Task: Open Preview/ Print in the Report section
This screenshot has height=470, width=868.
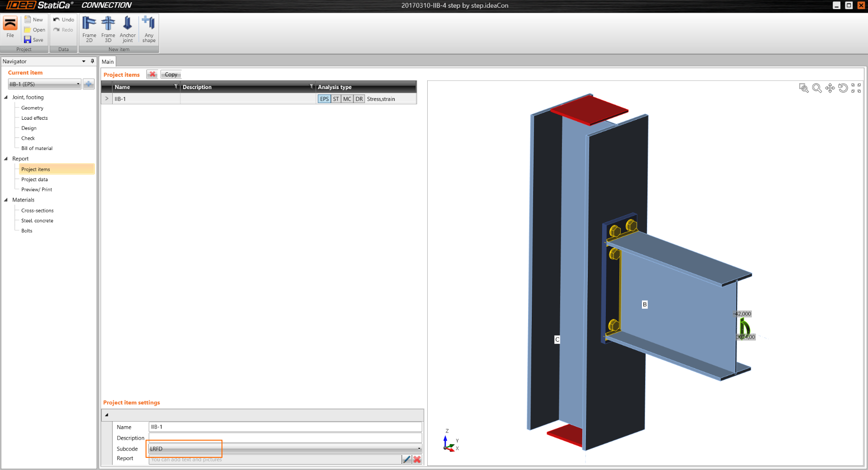Action: (x=37, y=190)
